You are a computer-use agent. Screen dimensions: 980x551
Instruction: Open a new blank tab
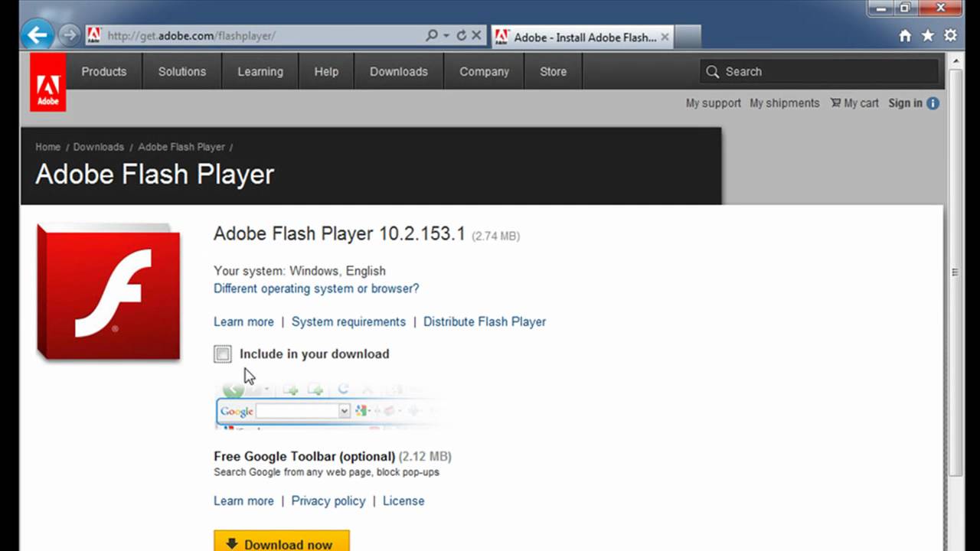[x=688, y=37]
